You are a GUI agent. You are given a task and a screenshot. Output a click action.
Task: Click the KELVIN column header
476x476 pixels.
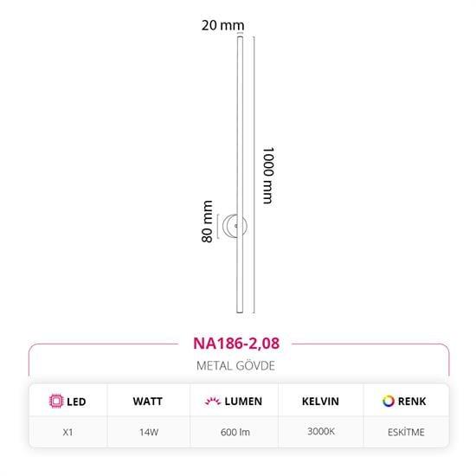point(320,402)
